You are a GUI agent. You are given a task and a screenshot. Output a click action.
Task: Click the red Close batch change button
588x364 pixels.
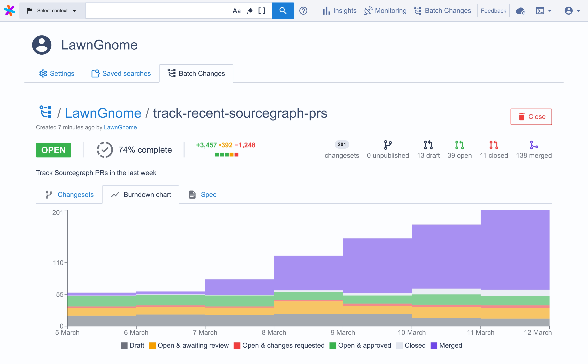click(x=531, y=117)
